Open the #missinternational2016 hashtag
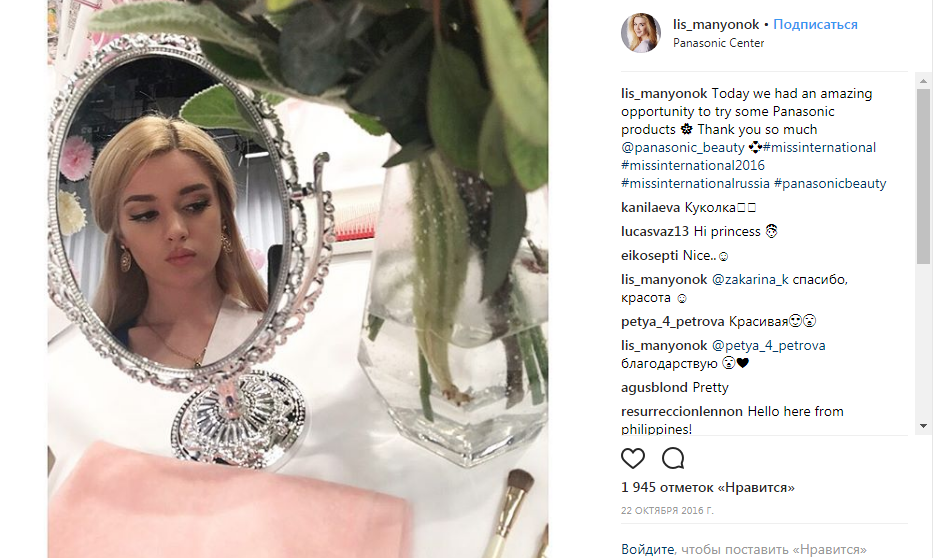 [x=693, y=165]
